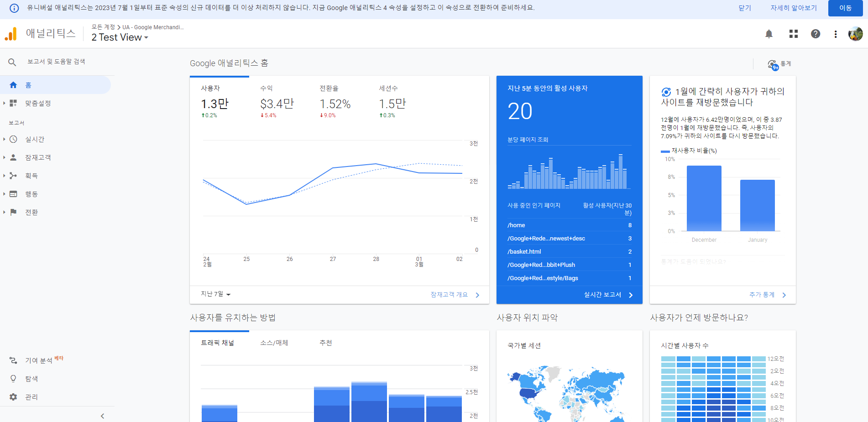Click the active users count 20

tap(520, 111)
